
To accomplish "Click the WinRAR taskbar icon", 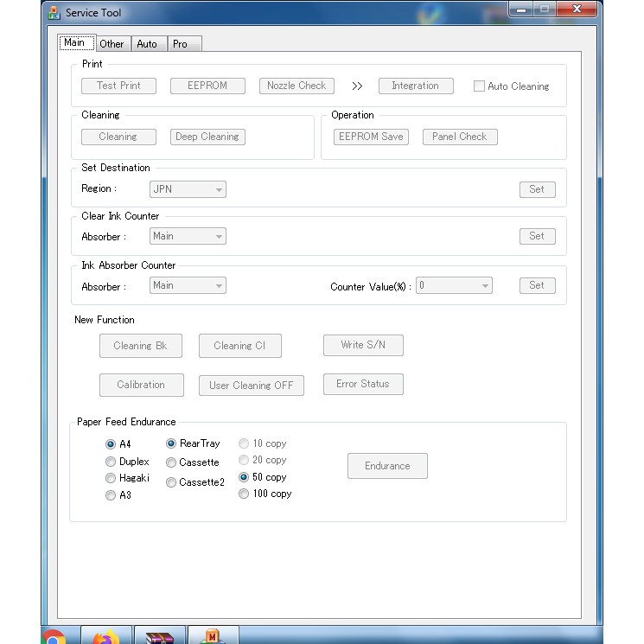I will (160, 636).
